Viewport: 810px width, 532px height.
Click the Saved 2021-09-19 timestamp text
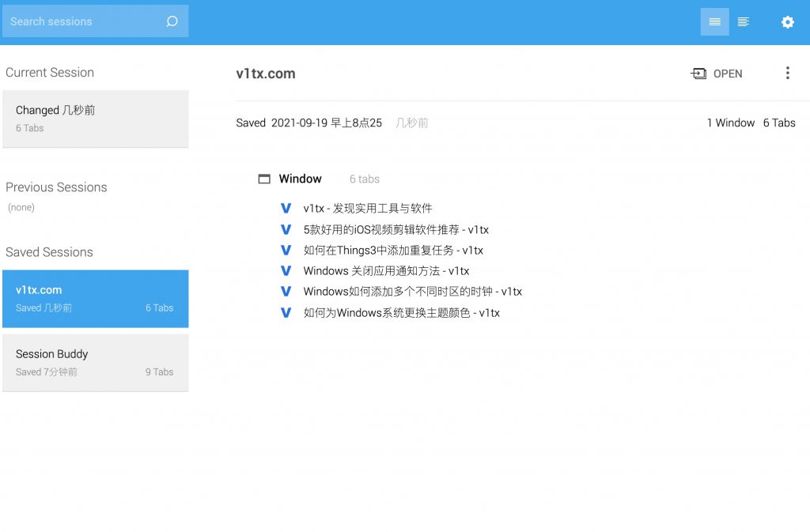click(309, 123)
